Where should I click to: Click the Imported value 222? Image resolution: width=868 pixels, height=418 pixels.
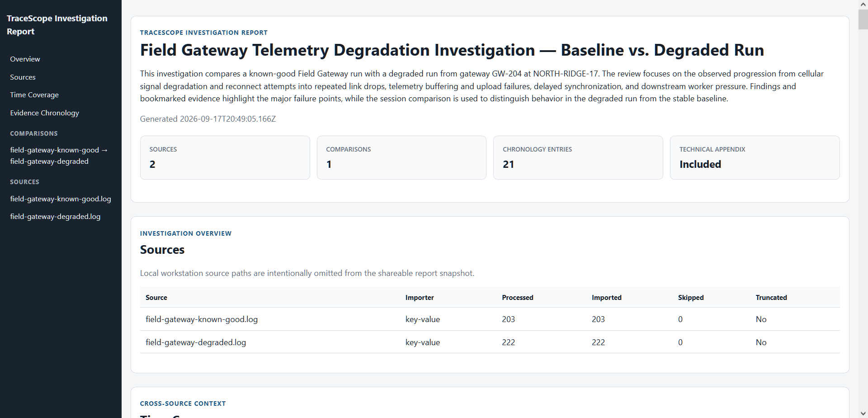(x=598, y=342)
